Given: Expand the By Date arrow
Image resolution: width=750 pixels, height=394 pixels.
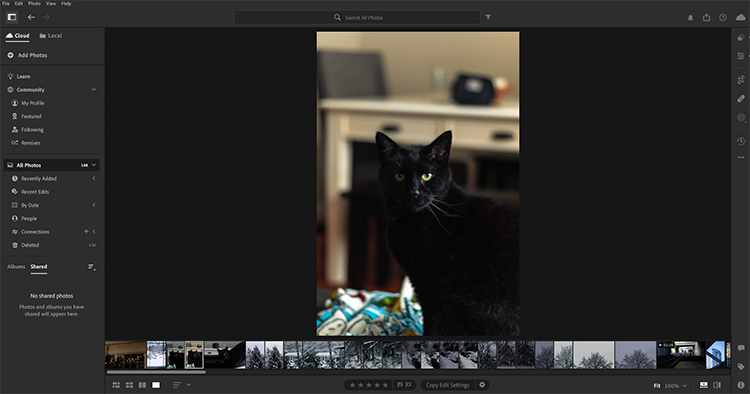Looking at the screenshot, I should [x=94, y=205].
